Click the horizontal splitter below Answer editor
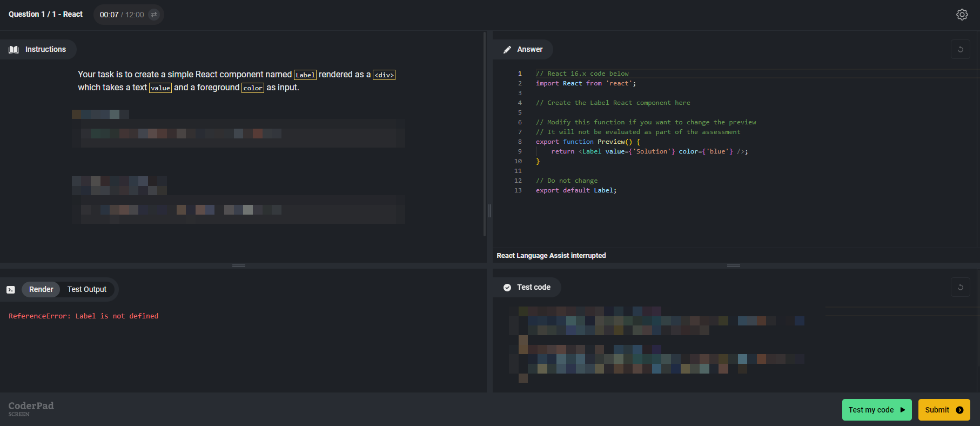This screenshot has height=426, width=980. (x=733, y=266)
